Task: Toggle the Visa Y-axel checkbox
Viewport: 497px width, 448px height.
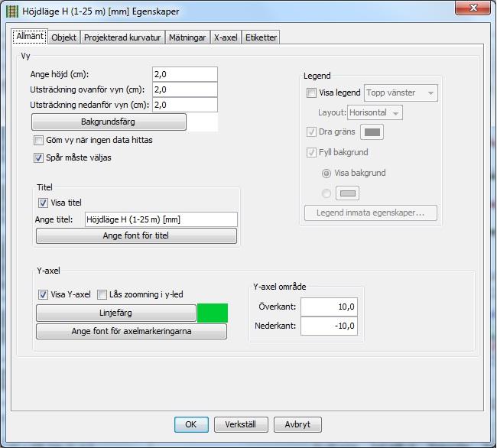Action: click(43, 294)
